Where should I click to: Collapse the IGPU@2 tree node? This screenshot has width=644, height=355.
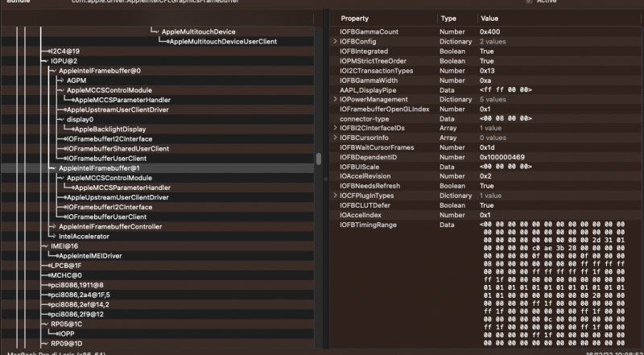[45, 61]
